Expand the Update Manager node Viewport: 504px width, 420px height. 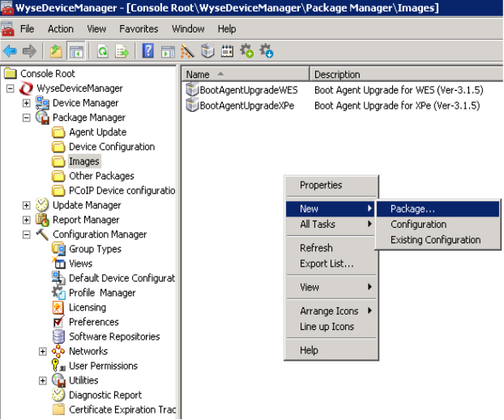tap(27, 205)
